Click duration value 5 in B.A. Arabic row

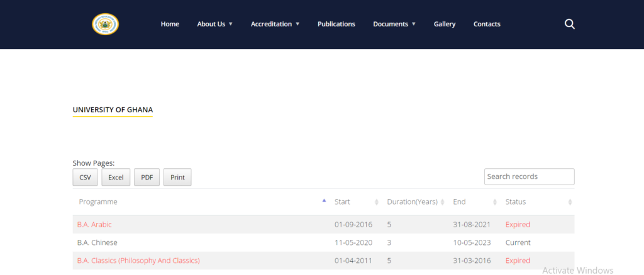click(x=389, y=225)
